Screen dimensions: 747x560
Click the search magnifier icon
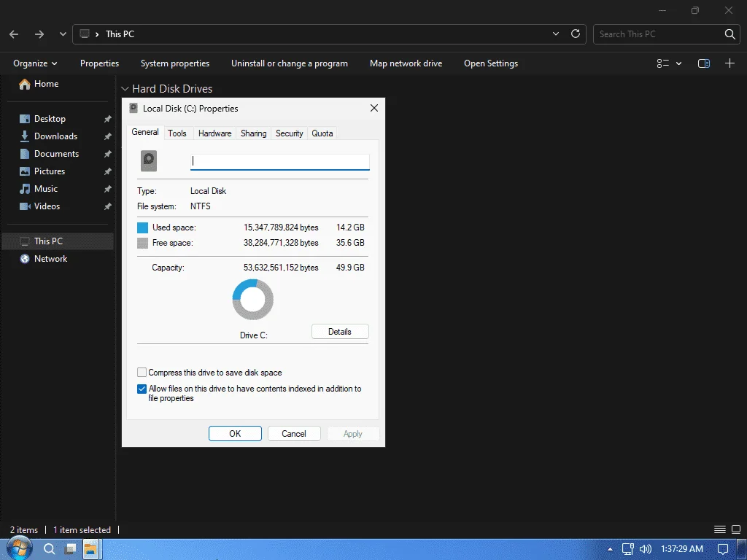(729, 34)
